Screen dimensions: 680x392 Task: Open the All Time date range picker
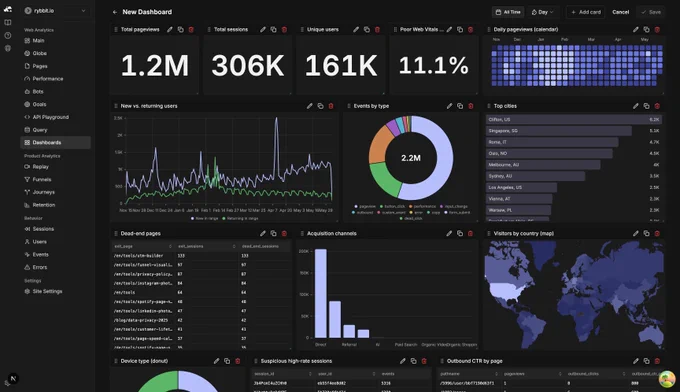point(508,12)
